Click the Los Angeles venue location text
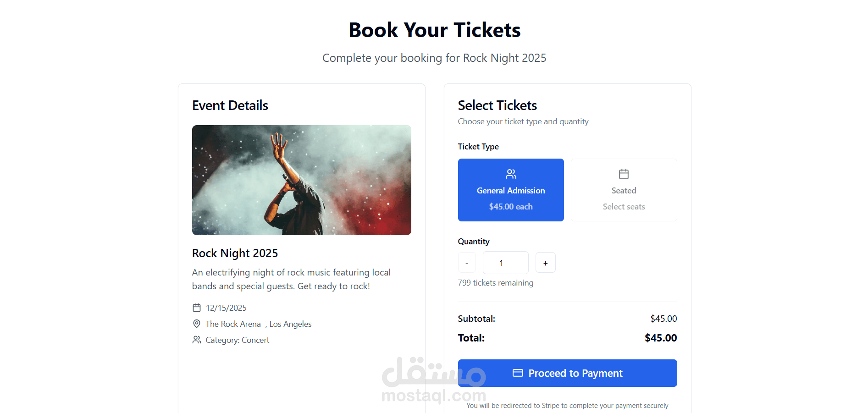Screen dimensions: 868x413 coord(290,324)
